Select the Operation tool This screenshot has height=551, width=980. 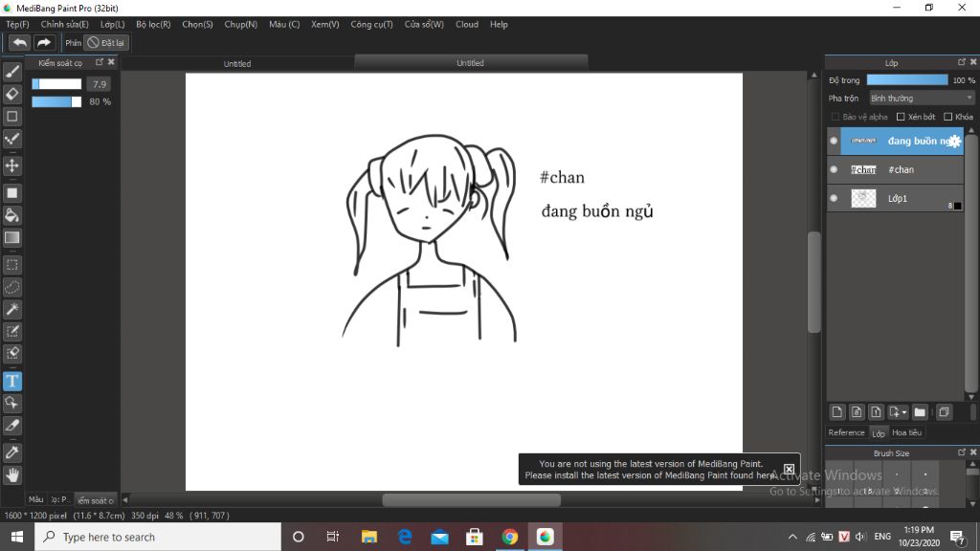[11, 403]
